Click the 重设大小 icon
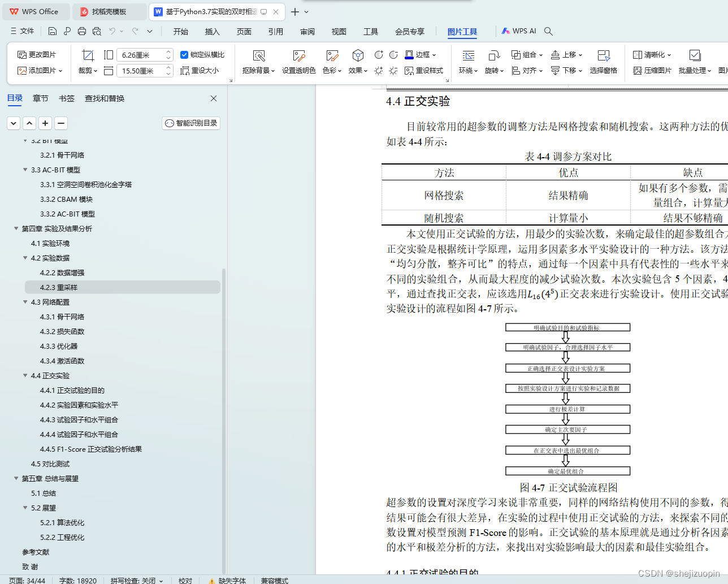 (201, 71)
